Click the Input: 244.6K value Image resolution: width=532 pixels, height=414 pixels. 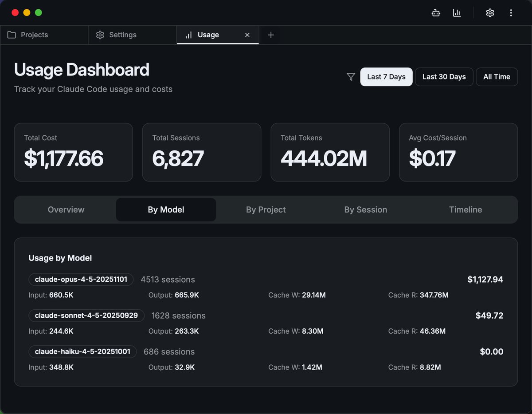51,331
